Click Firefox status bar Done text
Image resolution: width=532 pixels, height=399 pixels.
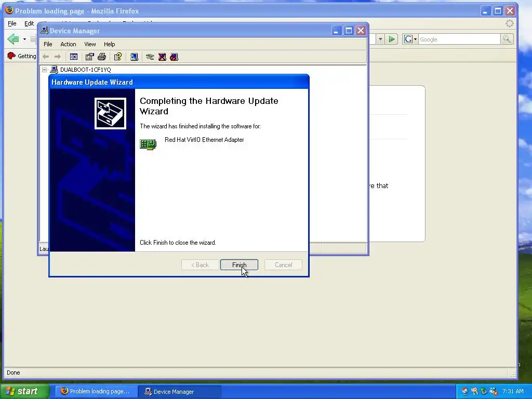(13, 373)
